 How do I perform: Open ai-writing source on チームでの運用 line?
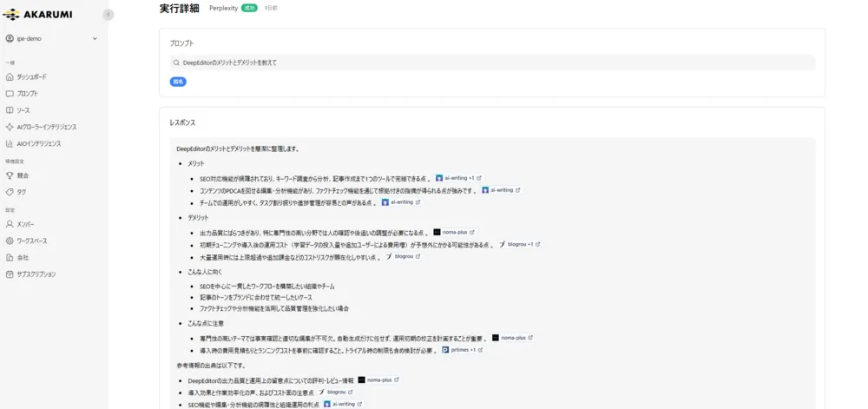pyautogui.click(x=401, y=202)
